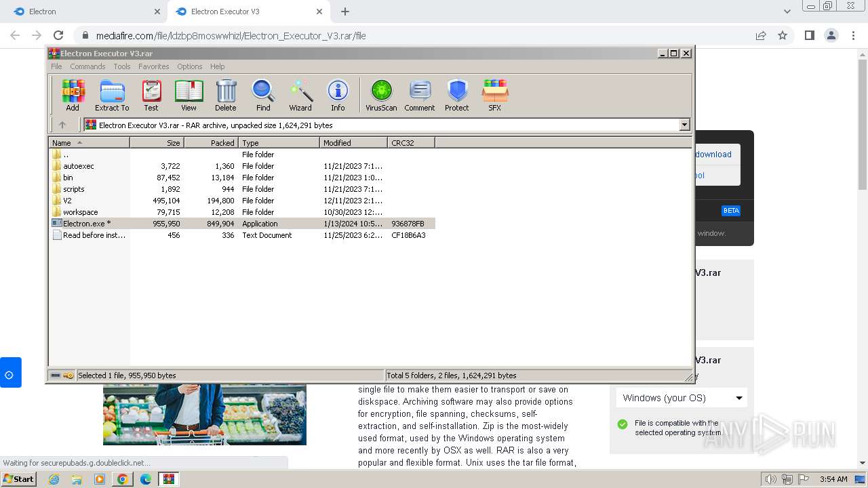The height and width of the screenshot is (488, 868).
Task: Sort by Size column header
Action: 157,142
